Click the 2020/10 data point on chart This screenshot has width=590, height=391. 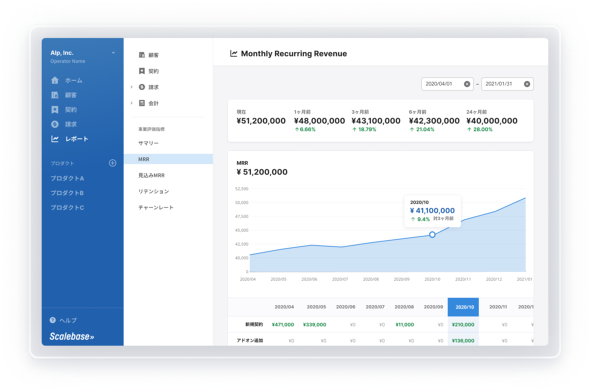(x=432, y=234)
